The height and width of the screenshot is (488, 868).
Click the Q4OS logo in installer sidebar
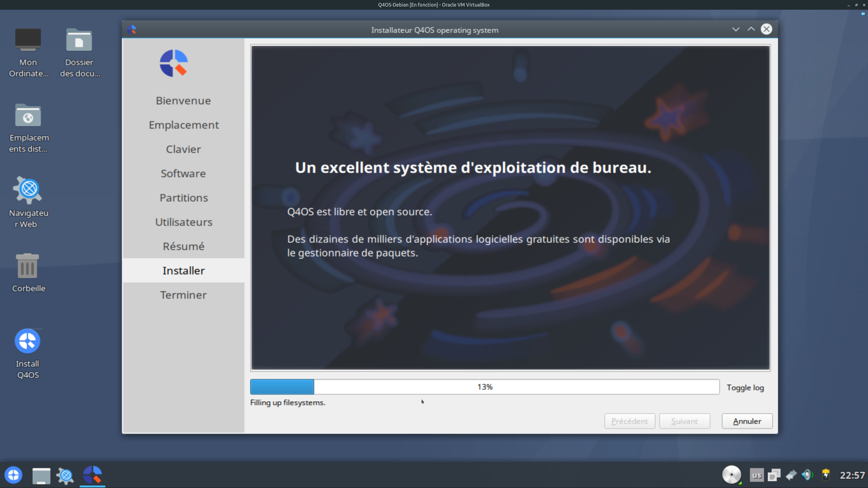pos(174,63)
